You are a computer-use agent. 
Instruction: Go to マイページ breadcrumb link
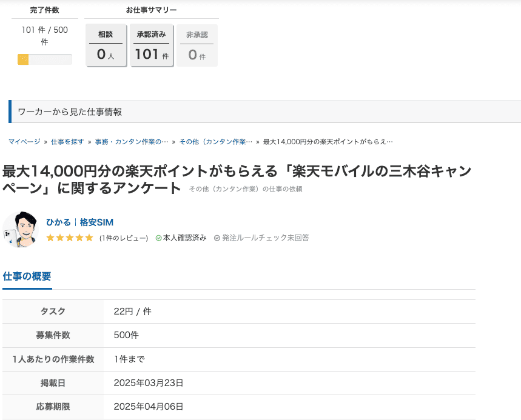coord(24,142)
